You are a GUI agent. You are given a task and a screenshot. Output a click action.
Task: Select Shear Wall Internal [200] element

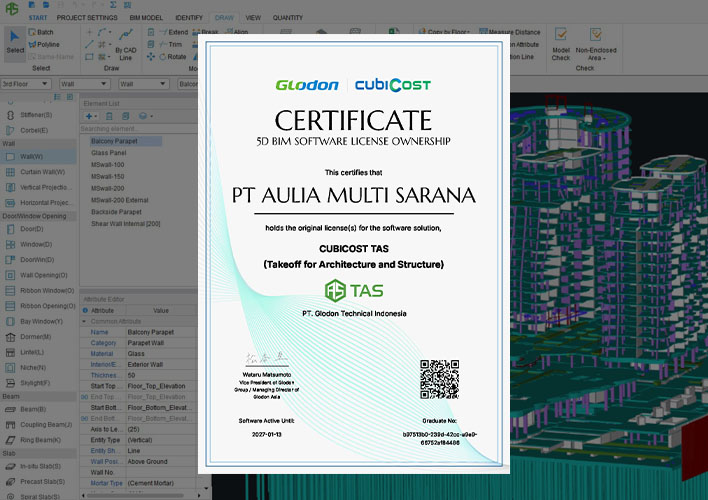[x=126, y=223]
